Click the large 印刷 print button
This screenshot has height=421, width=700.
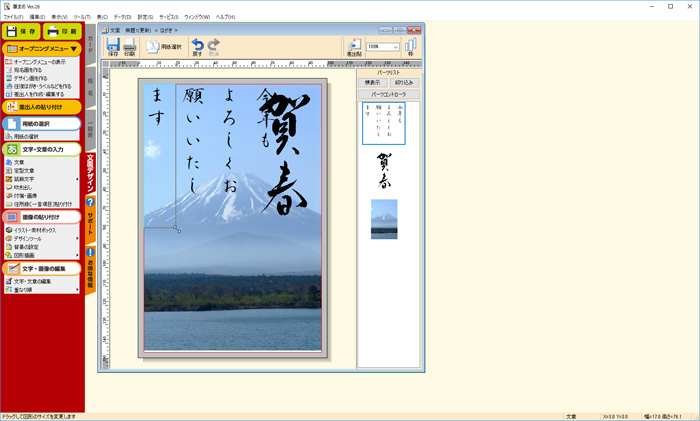(x=62, y=32)
